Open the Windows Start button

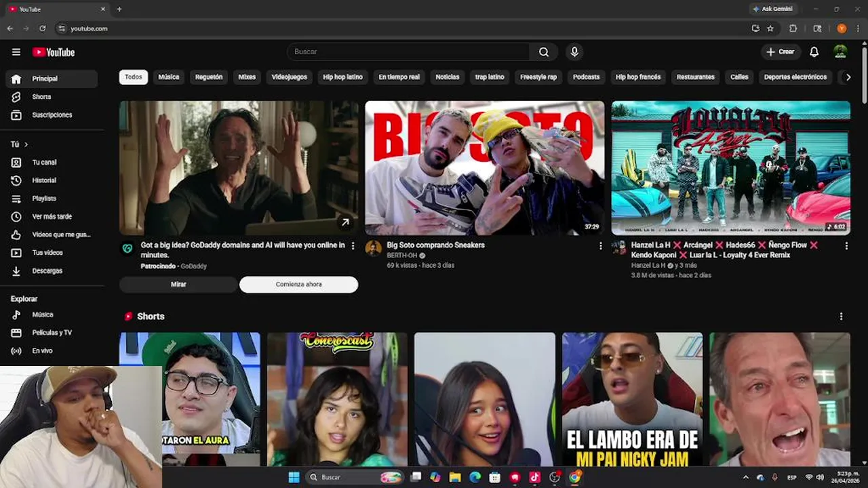tap(294, 477)
